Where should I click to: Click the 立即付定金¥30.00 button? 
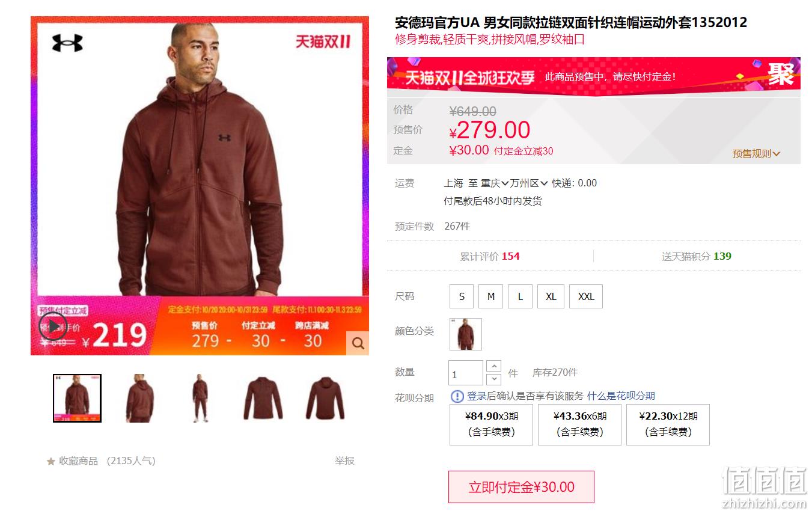pos(521,487)
